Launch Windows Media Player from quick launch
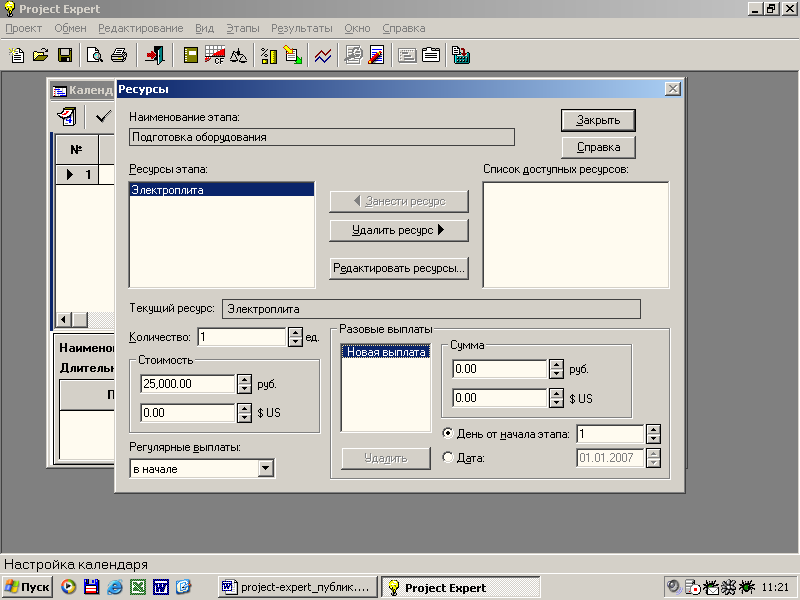 (68, 587)
